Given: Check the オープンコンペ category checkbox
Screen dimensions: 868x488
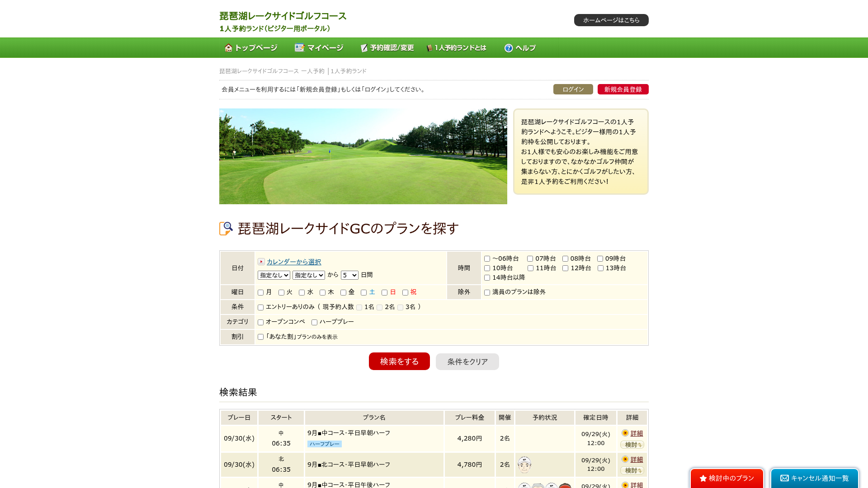Looking at the screenshot, I should click(x=260, y=323).
